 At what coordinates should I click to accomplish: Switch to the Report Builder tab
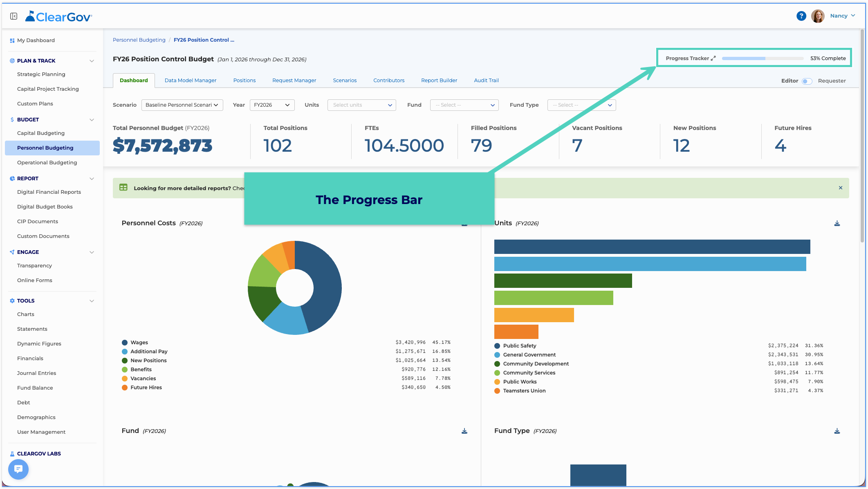point(439,81)
